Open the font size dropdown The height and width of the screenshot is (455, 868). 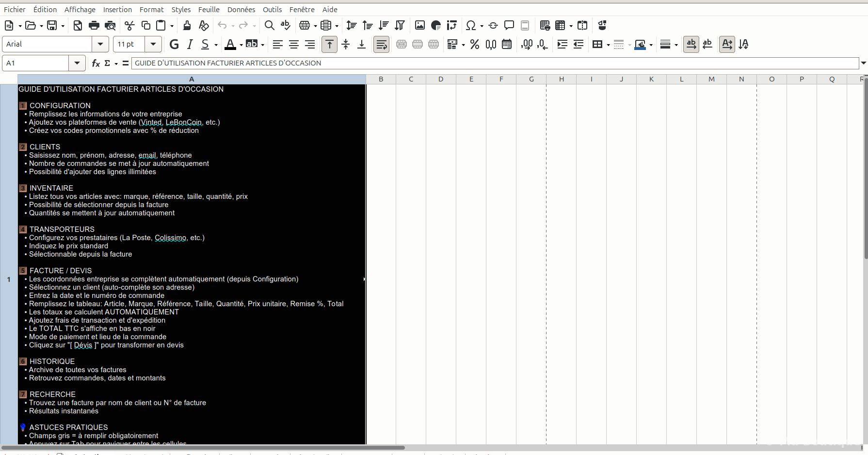point(153,44)
